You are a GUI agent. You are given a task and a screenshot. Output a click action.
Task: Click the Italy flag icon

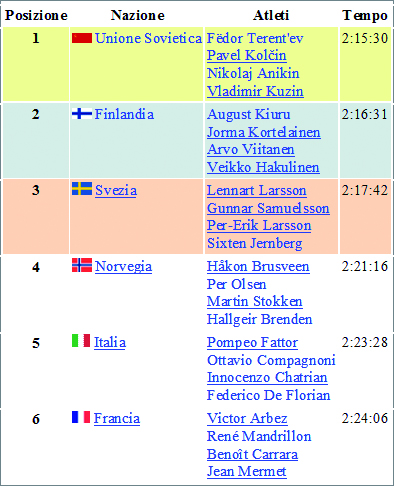81,341
